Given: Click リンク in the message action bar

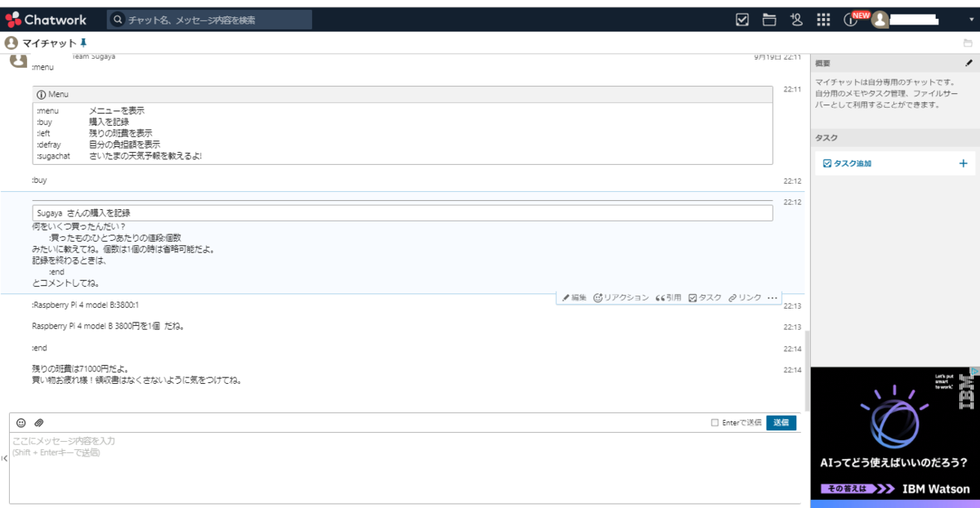Looking at the screenshot, I should (x=745, y=298).
